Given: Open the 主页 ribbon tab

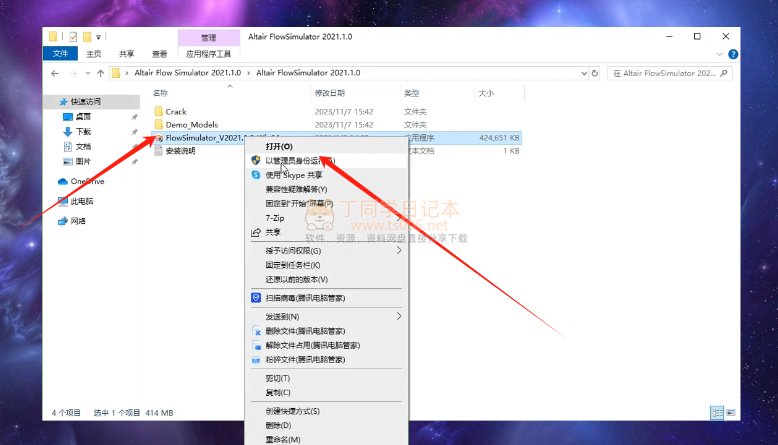Looking at the screenshot, I should 93,54.
